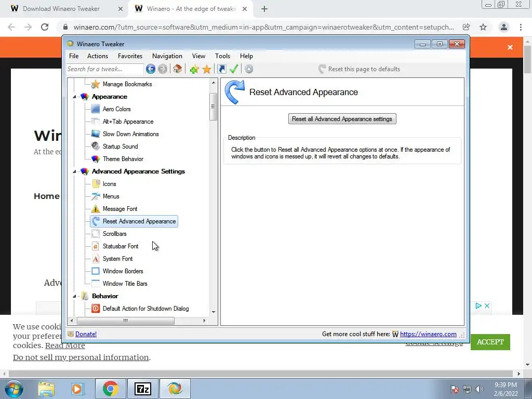The image size is (532, 399).
Task: Click the Windows Start orb
Action: coord(14,389)
